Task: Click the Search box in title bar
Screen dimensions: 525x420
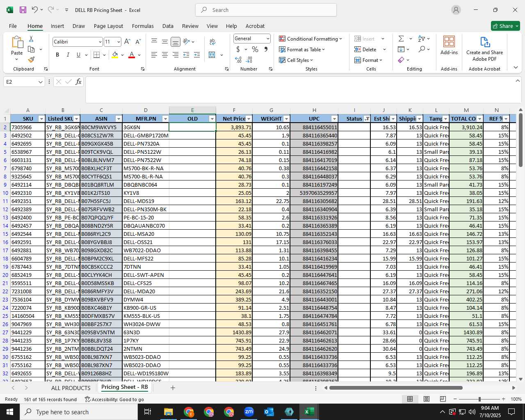Action: coord(266,10)
